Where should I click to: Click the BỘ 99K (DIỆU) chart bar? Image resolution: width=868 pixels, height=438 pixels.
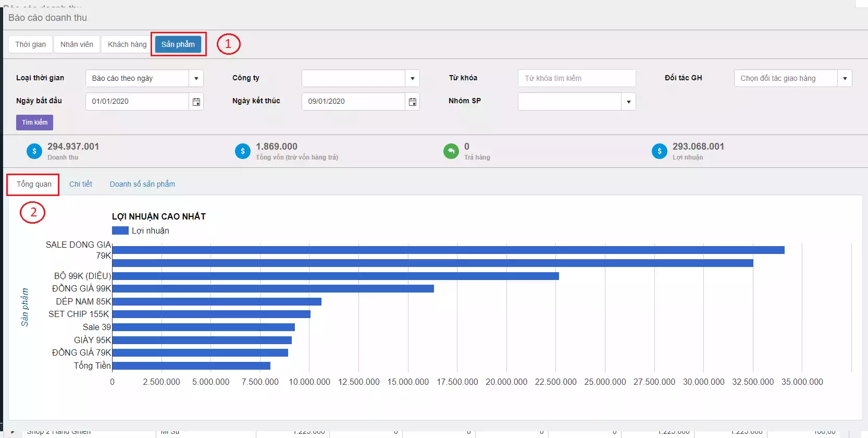coord(336,276)
